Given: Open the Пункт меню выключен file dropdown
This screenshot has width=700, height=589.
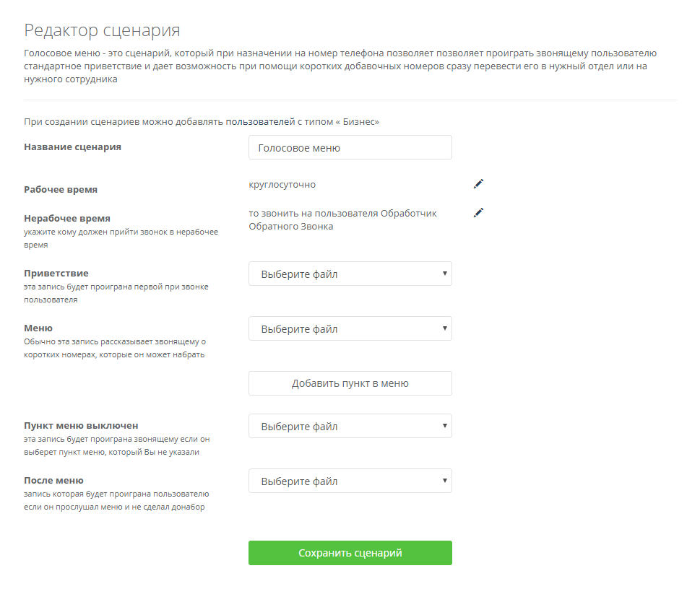Looking at the screenshot, I should point(350,427).
